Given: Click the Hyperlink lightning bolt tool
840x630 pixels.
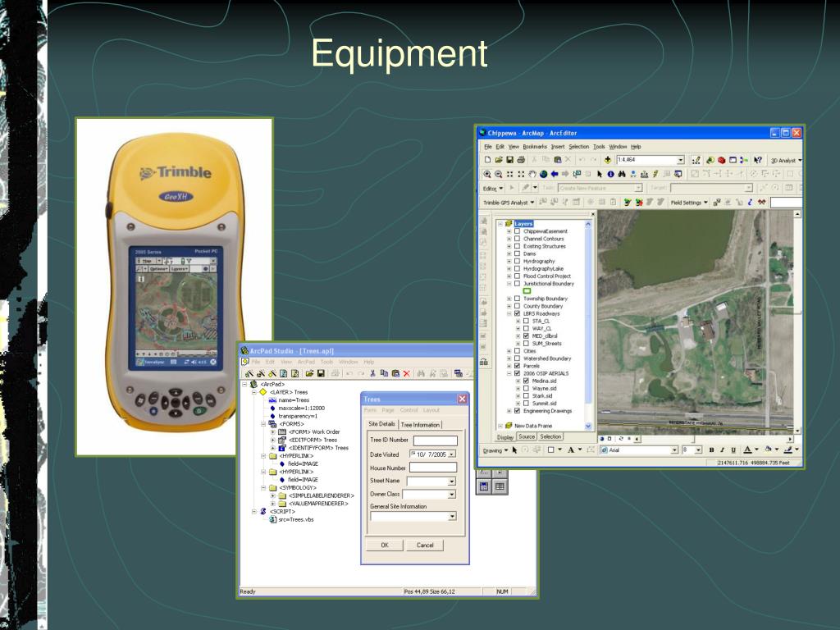Looking at the screenshot, I should [x=655, y=174].
